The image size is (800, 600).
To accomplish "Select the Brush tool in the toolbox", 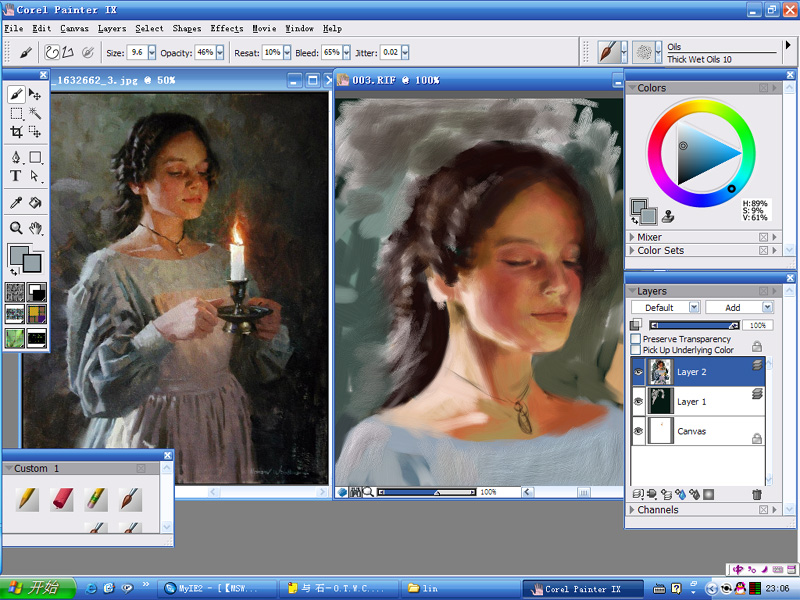I will pyautogui.click(x=16, y=94).
